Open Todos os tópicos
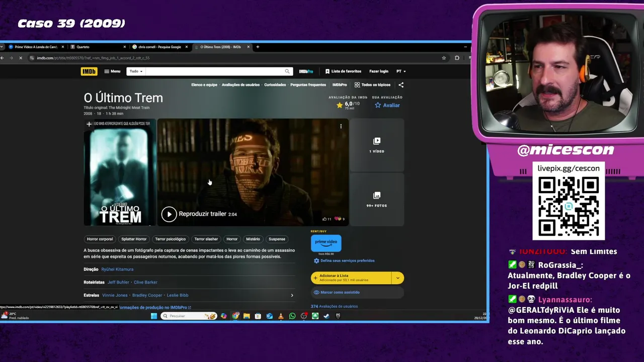The height and width of the screenshot is (362, 644). coord(372,85)
